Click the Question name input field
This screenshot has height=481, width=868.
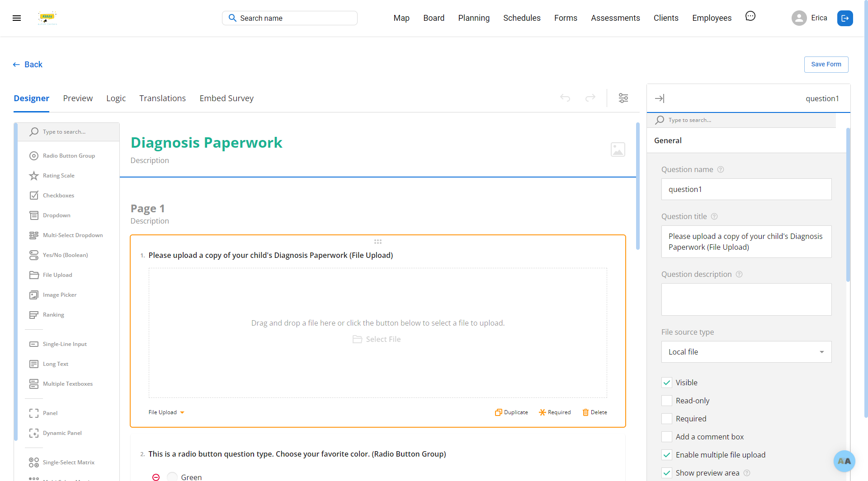(746, 189)
